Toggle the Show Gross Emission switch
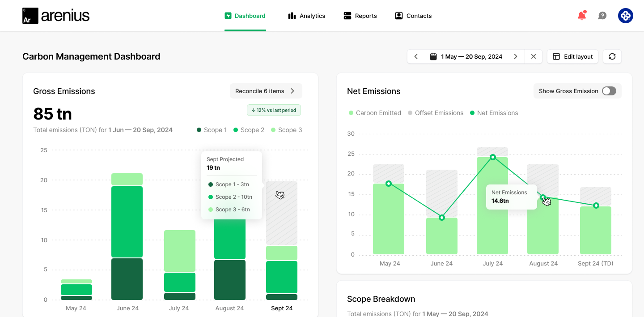Image resolution: width=644 pixels, height=317 pixels. (x=609, y=90)
